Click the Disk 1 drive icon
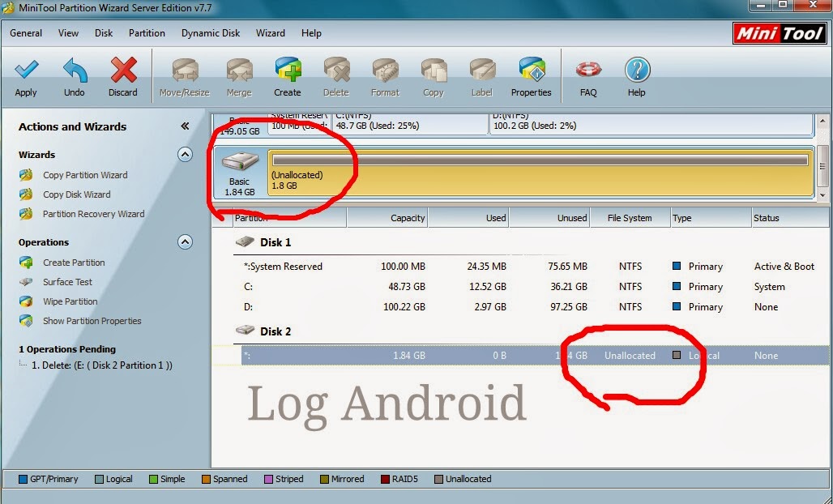833x504 pixels. [245, 241]
